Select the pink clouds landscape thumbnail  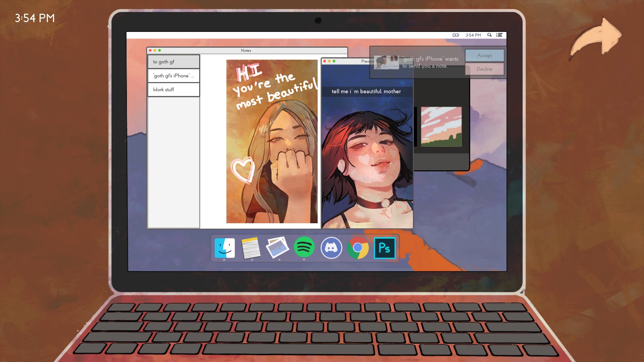441,127
